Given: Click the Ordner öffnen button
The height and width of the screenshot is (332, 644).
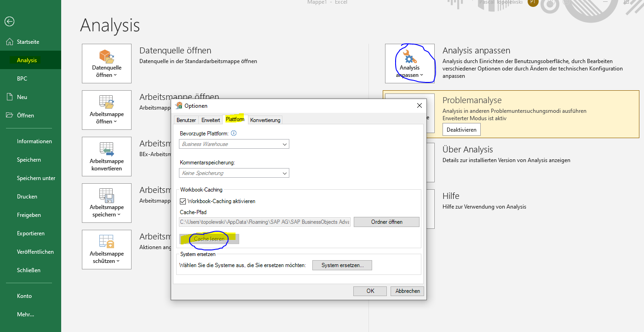Looking at the screenshot, I should point(387,222).
